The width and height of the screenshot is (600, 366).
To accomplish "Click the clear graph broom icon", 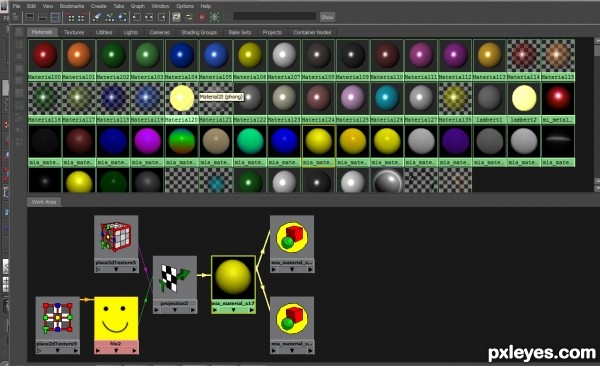I will 97,17.
